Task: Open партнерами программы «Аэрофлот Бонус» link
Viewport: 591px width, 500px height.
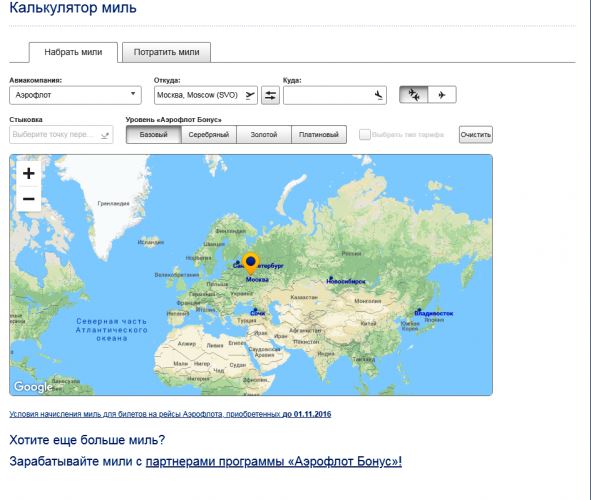Action: point(274,461)
